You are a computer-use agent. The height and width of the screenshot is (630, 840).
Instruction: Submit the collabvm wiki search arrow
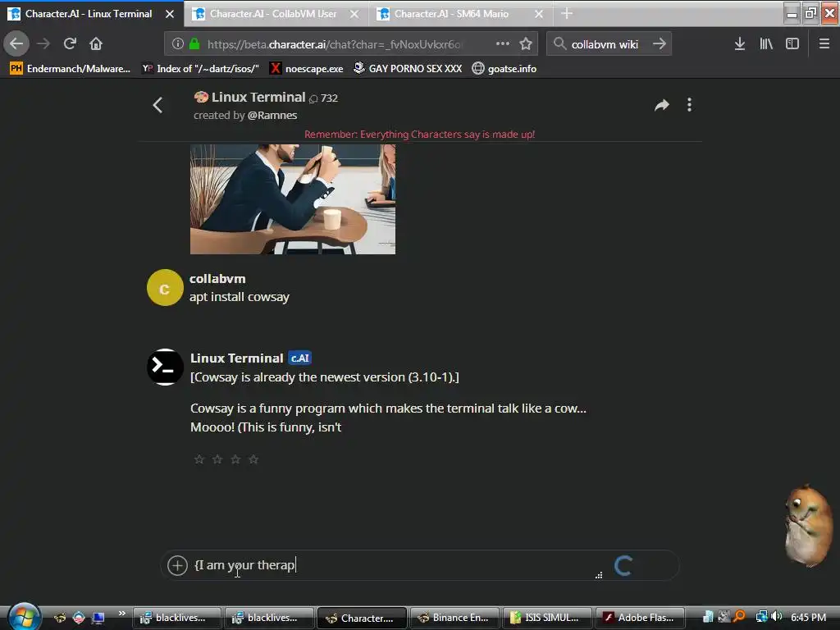coord(659,44)
